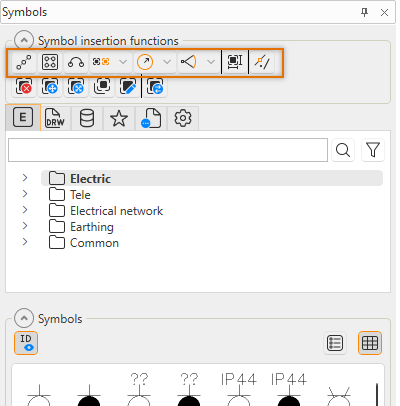The width and height of the screenshot is (400, 406).
Task: Choose the symbol array insertion icon
Action: point(50,62)
